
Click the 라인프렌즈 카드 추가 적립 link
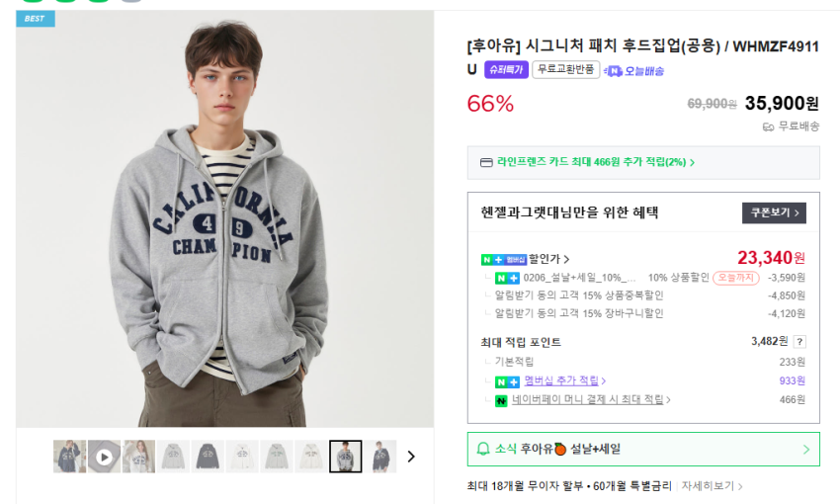coord(595,162)
